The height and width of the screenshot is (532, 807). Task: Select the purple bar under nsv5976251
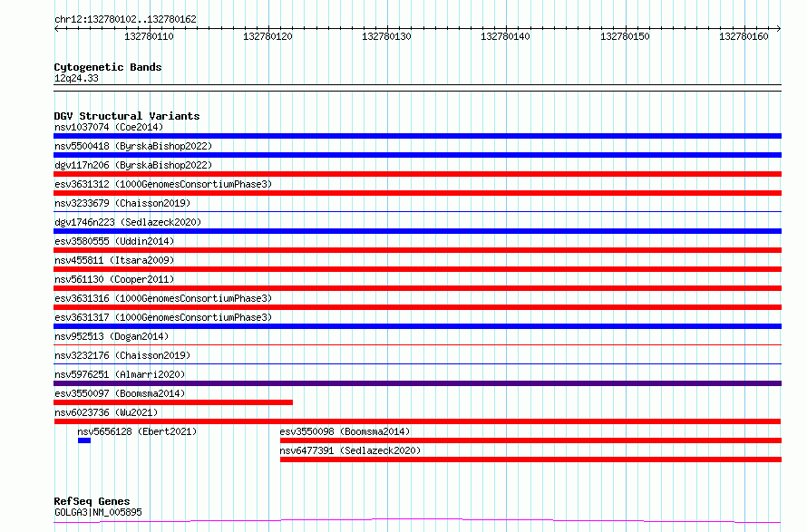pos(417,383)
